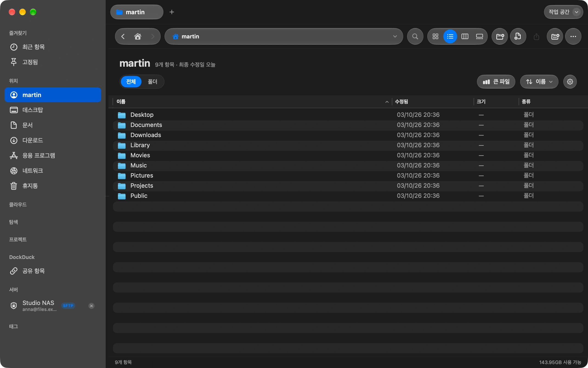Open the 이름 sort order dropdown
Image resolution: width=588 pixels, height=368 pixels.
(x=539, y=82)
